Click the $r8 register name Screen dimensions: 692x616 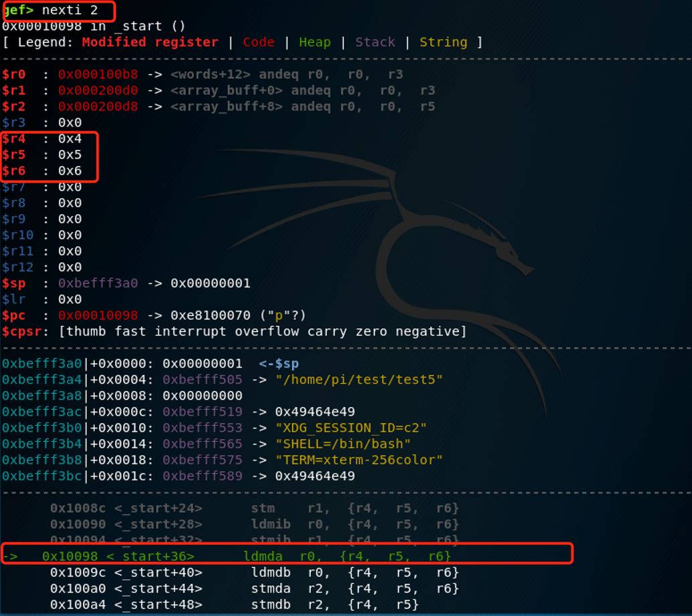[x=13, y=202]
